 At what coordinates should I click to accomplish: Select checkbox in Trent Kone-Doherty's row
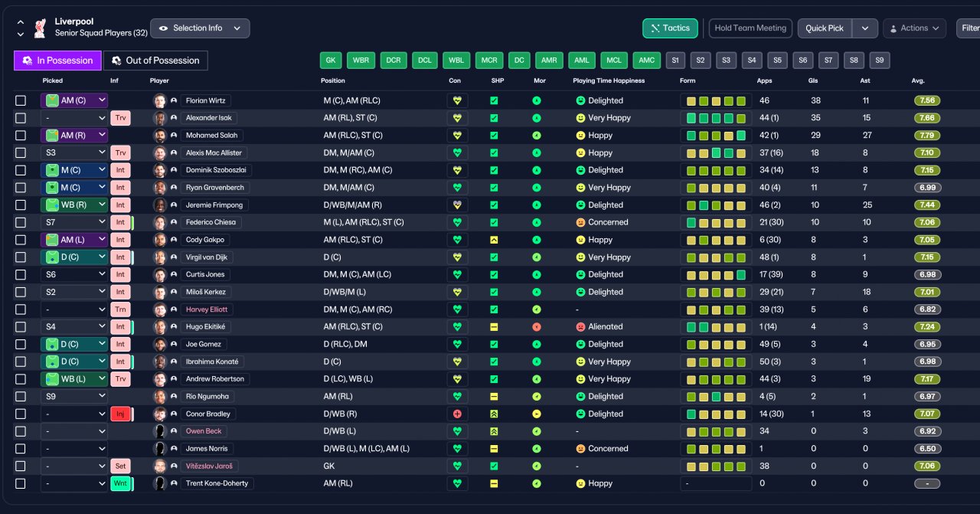(x=21, y=483)
